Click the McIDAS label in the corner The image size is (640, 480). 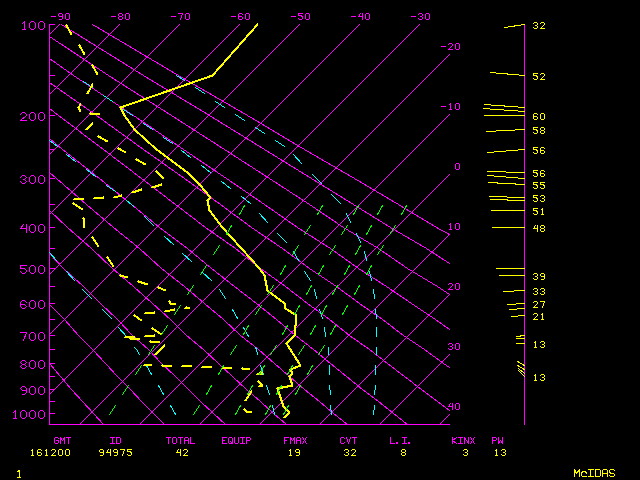tap(594, 472)
